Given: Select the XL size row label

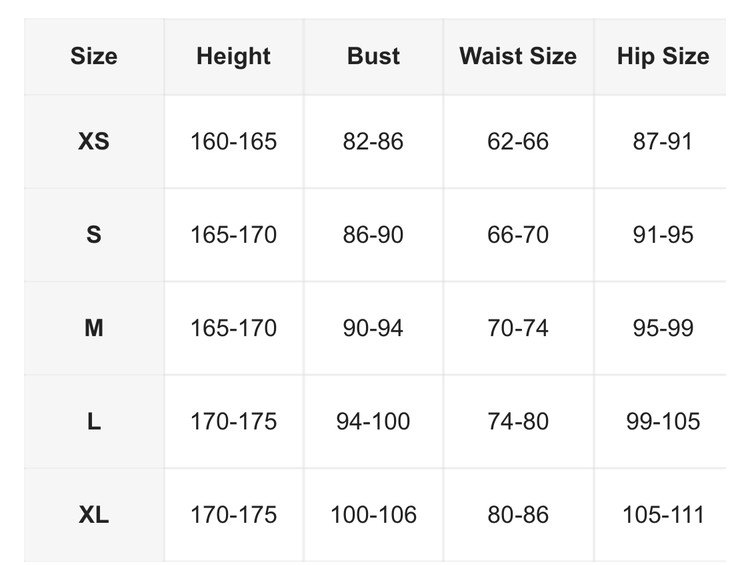Looking at the screenshot, I should click(93, 515).
